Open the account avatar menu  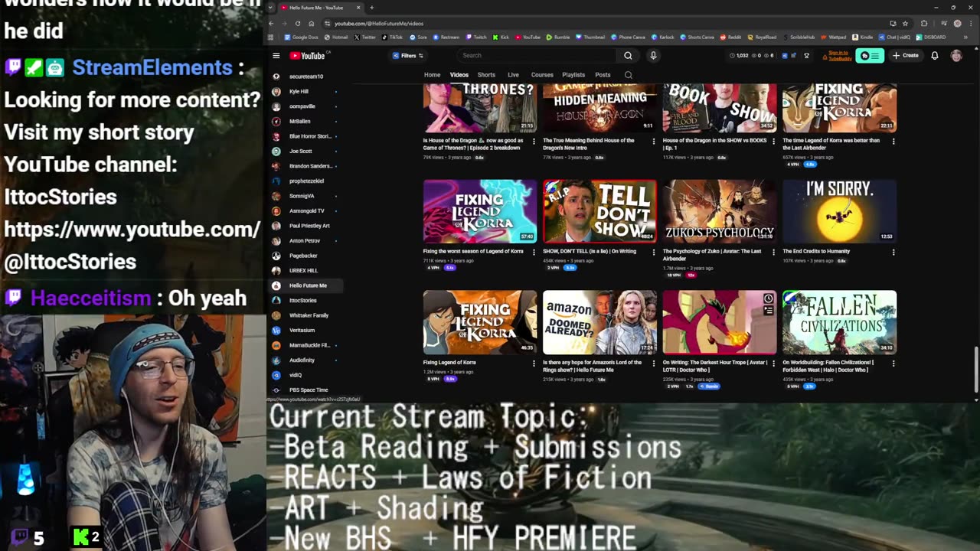pyautogui.click(x=956, y=56)
